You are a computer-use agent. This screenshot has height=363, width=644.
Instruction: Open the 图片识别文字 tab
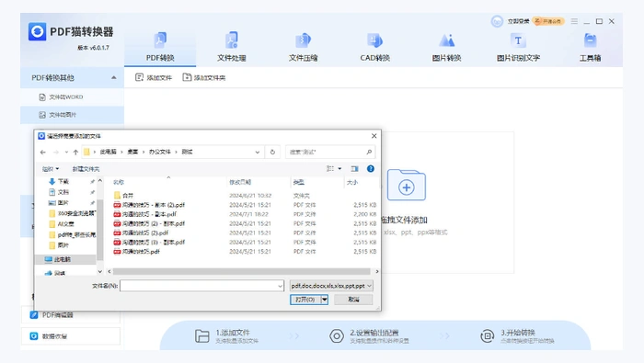[x=518, y=46]
